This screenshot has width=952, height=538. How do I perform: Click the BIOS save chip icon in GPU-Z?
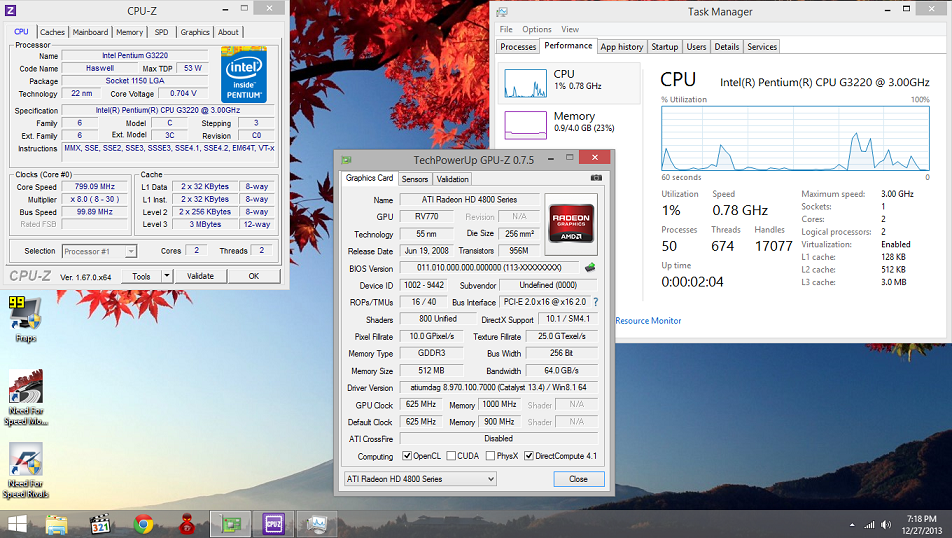[590, 267]
